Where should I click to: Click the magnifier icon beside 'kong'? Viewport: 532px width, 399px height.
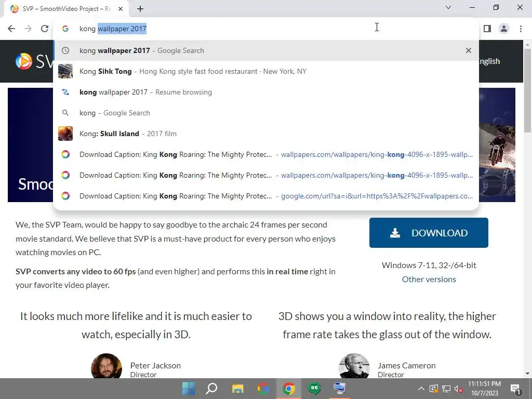[x=65, y=113]
